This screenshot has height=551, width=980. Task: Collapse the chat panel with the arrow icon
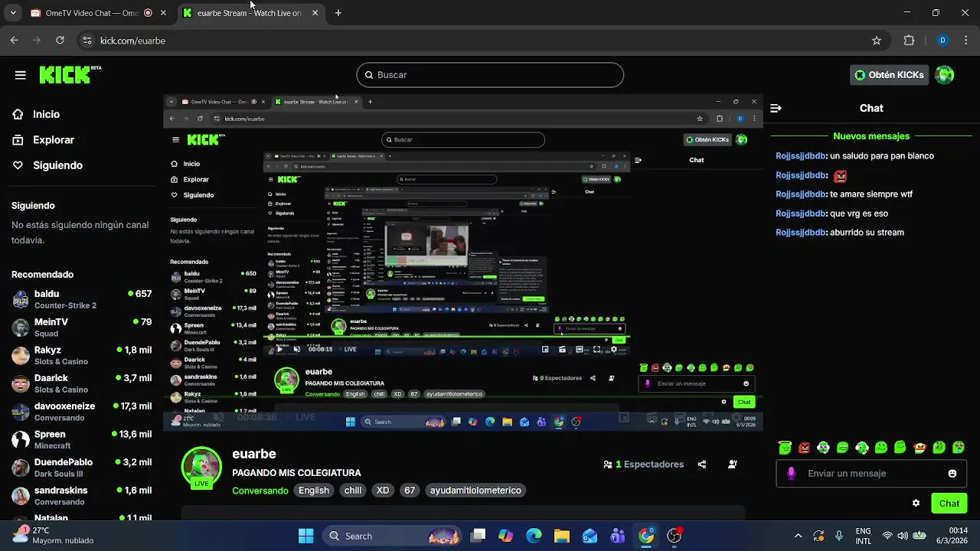click(776, 109)
